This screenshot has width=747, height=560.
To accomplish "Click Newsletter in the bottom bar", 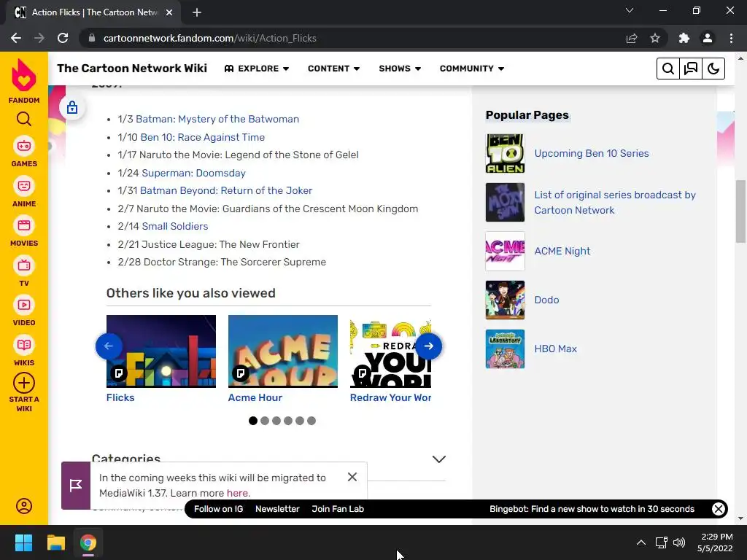I will [277, 508].
